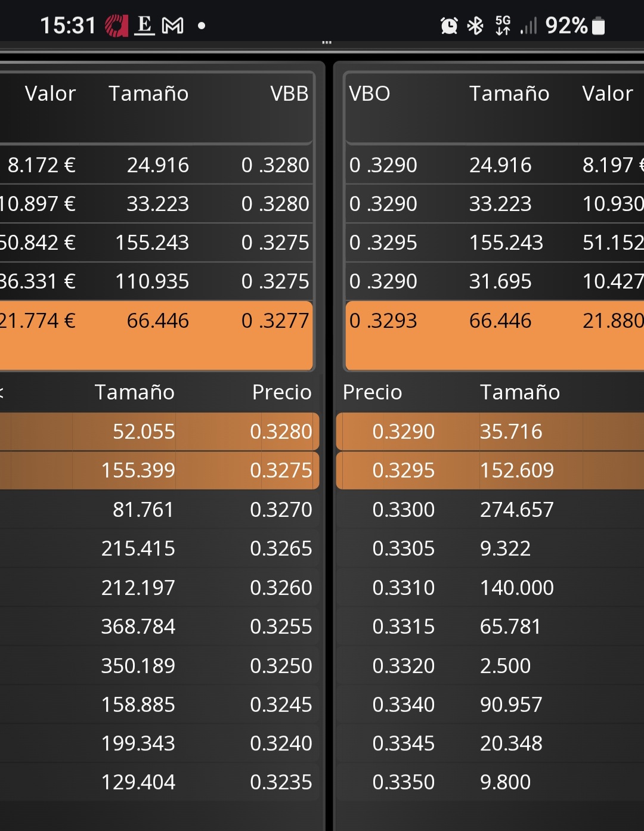Open the Gmail notification icon
Image resolution: width=644 pixels, height=831 pixels.
[173, 26]
